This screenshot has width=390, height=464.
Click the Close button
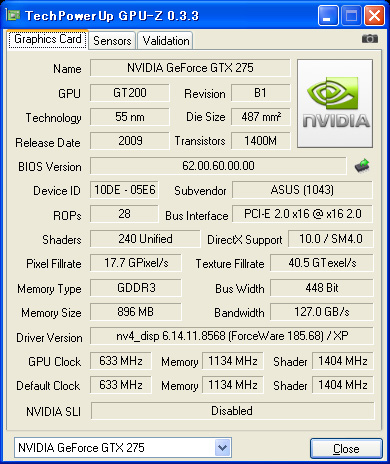click(346, 449)
